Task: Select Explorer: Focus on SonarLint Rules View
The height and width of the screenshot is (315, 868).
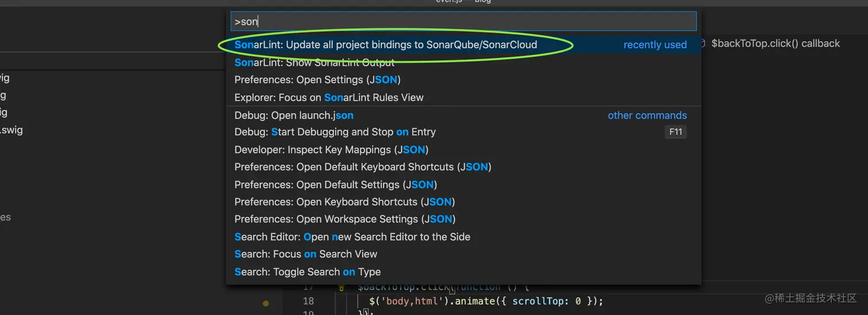Action: (x=463, y=98)
